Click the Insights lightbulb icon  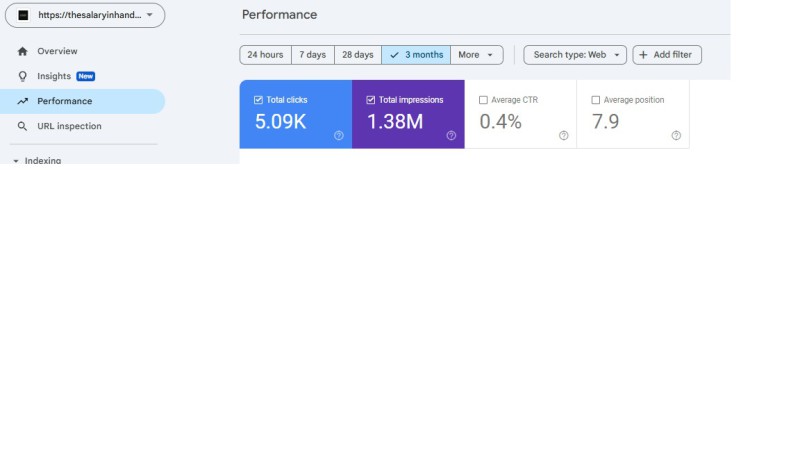(x=22, y=76)
